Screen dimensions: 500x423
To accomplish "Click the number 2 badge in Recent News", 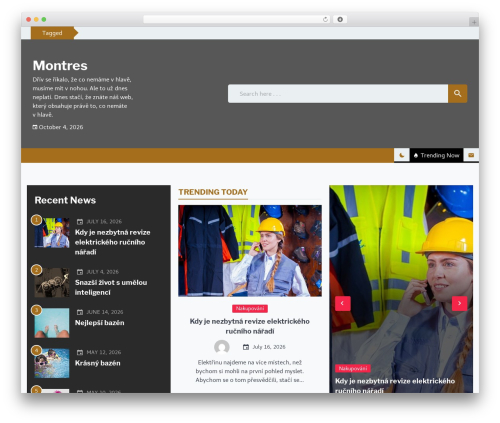I will click(x=36, y=270).
